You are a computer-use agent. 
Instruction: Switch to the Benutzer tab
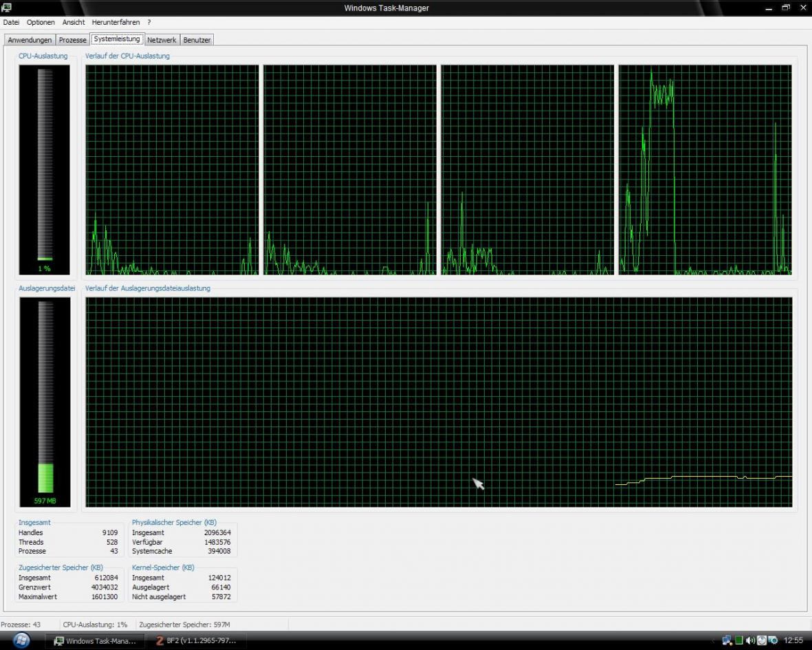coord(197,40)
